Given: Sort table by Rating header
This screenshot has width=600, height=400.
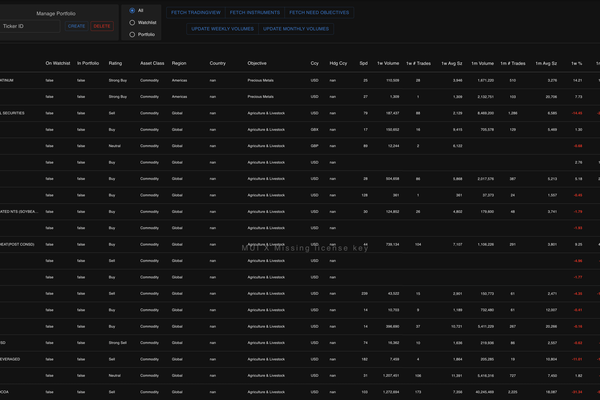Looking at the screenshot, I should [116, 62].
